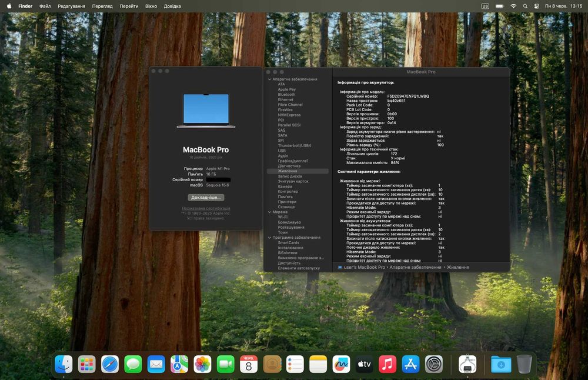
Task: Open Freeform app in Dock
Action: [341, 364]
